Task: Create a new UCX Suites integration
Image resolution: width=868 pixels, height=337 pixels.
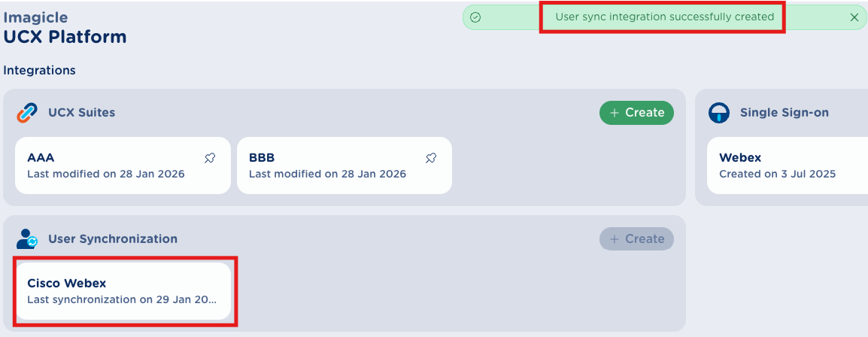Action: 636,113
